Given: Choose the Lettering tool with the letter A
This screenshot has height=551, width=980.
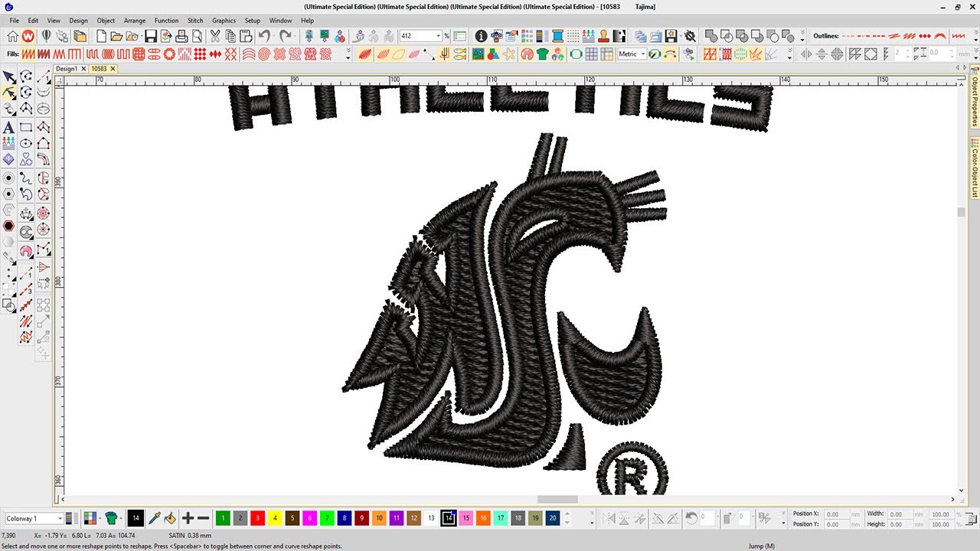Looking at the screenshot, I should point(8,127).
